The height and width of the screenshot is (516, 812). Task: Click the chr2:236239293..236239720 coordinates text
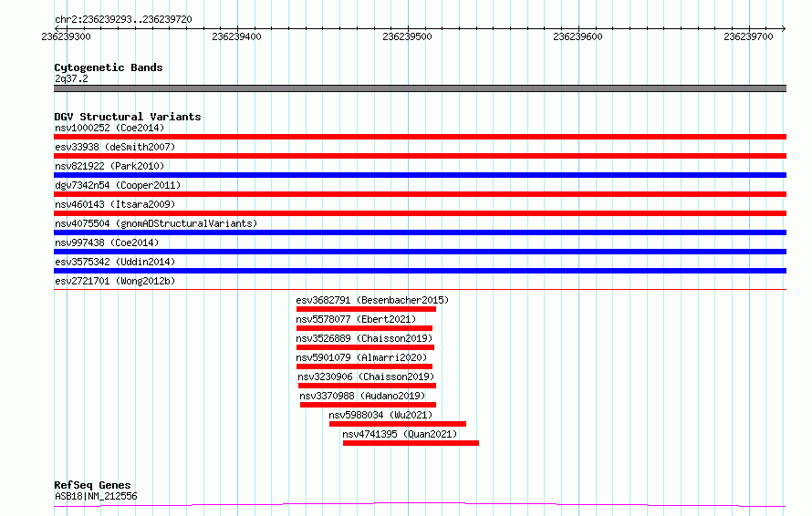123,19
